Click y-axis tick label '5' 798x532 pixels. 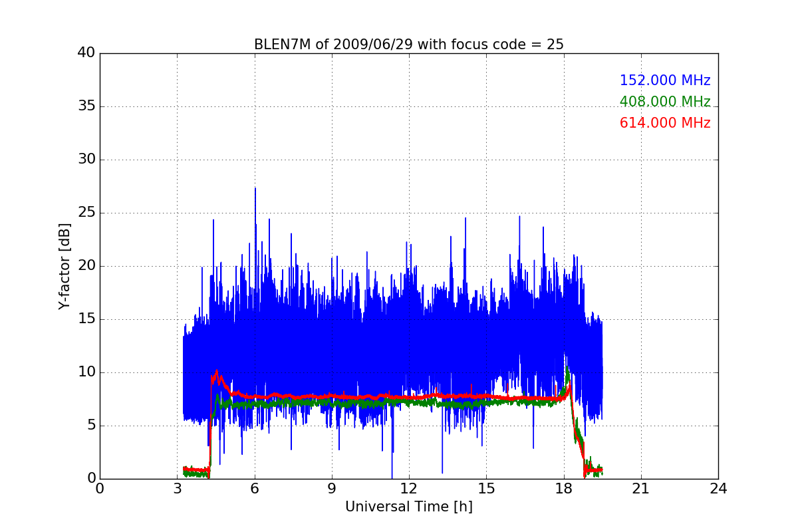pyautogui.click(x=90, y=426)
